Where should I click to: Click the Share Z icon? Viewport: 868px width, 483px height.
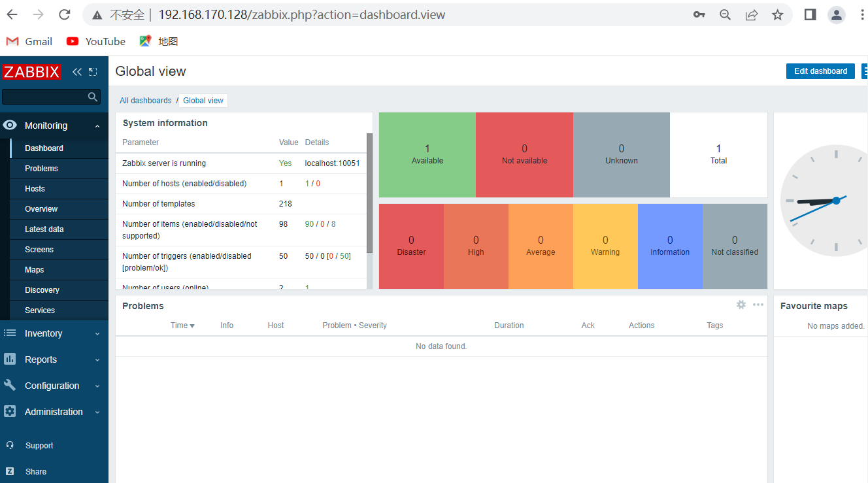(x=10, y=471)
